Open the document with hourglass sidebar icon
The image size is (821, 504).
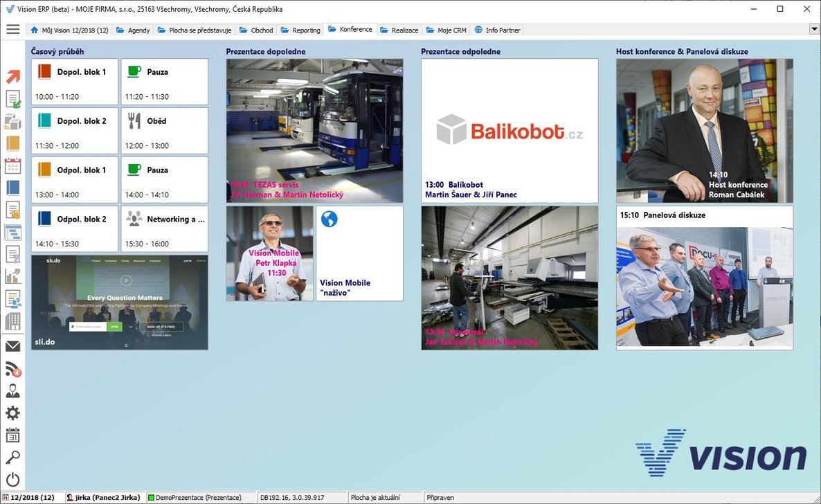click(x=12, y=254)
